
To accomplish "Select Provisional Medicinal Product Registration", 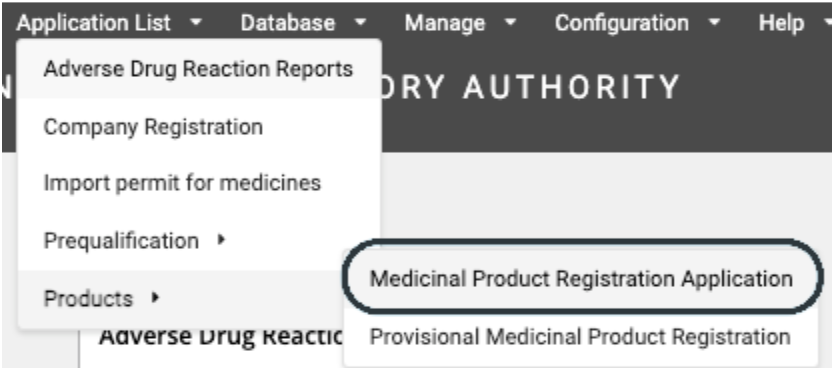I will click(x=581, y=337).
